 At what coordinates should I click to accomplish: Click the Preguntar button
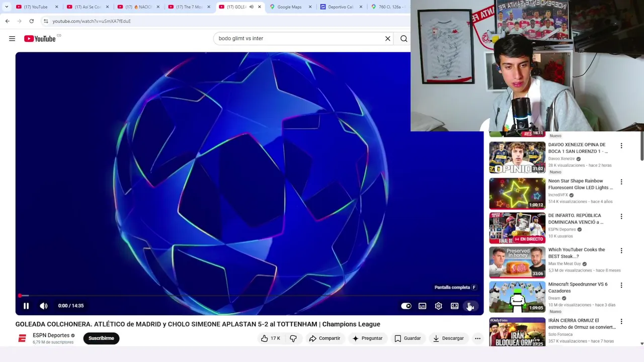pyautogui.click(x=367, y=338)
